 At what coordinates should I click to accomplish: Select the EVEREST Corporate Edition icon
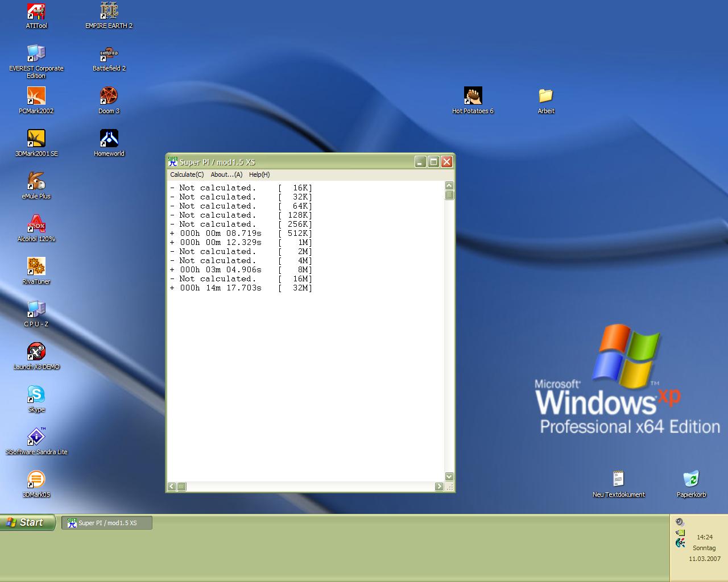36,53
